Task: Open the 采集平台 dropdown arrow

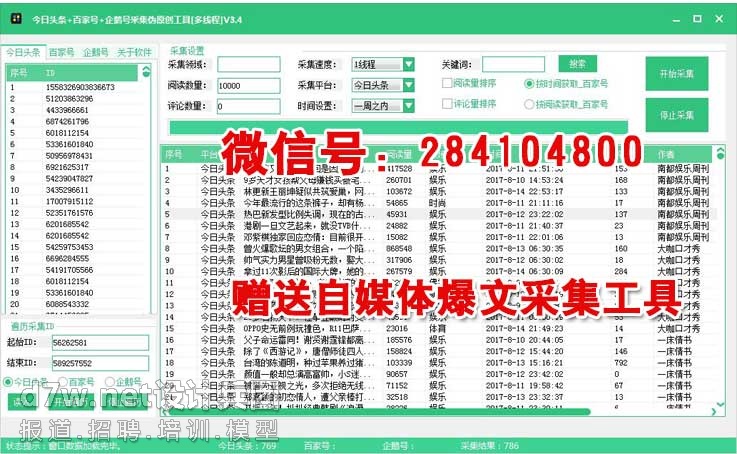Action: [408, 85]
